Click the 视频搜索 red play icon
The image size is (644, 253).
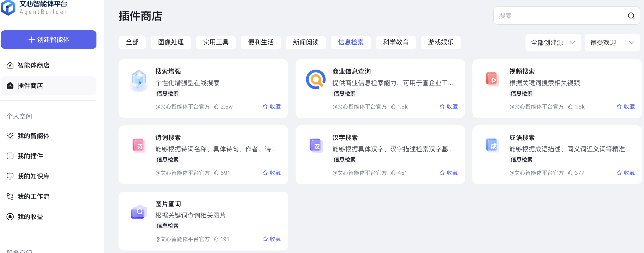(x=492, y=80)
